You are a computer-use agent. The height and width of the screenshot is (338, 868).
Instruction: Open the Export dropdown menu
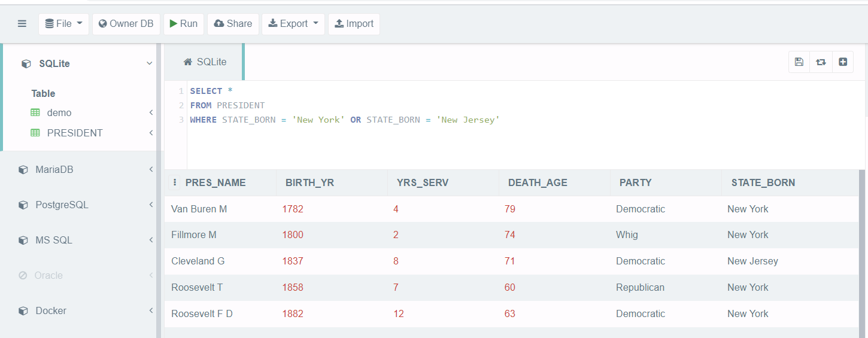click(x=293, y=24)
